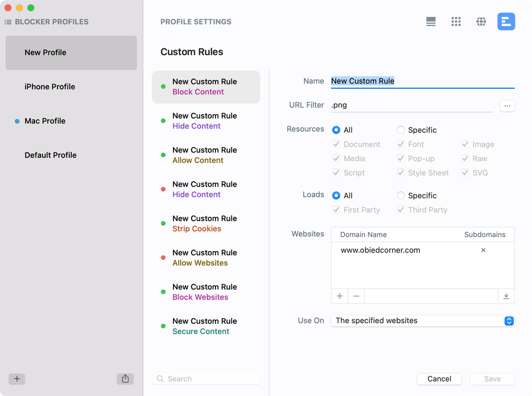Click the URL Filter text field
This screenshot has width=532, height=396.
click(x=411, y=105)
